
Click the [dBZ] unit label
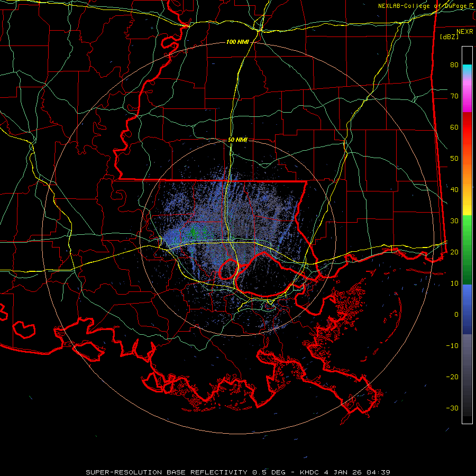point(449,36)
